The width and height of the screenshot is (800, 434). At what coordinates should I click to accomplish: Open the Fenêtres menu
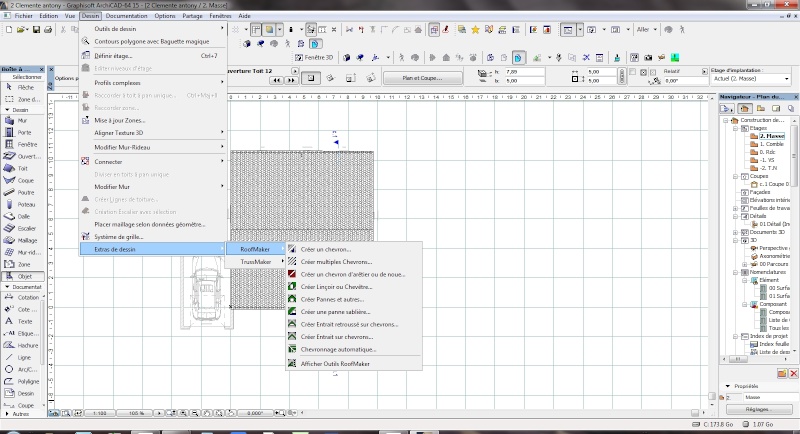pos(220,16)
